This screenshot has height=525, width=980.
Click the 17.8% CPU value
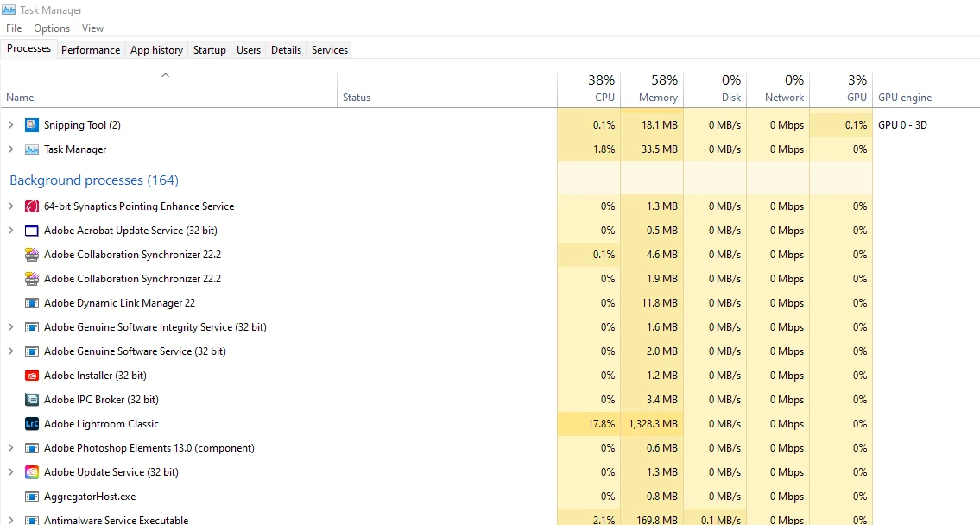[x=601, y=424]
